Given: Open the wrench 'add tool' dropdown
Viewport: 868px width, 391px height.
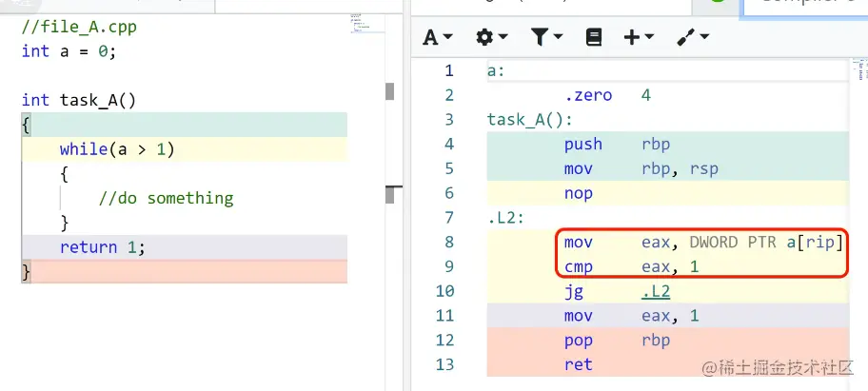Looking at the screenshot, I should 693,37.
